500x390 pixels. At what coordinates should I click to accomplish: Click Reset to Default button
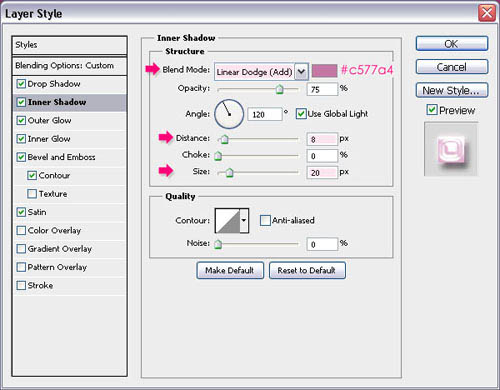(x=307, y=270)
